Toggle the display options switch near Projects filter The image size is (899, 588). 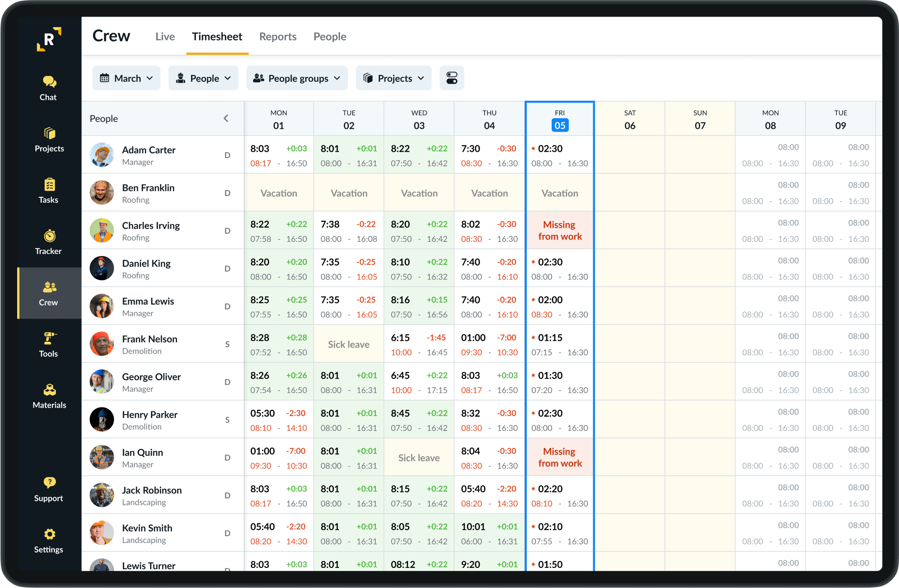click(452, 78)
